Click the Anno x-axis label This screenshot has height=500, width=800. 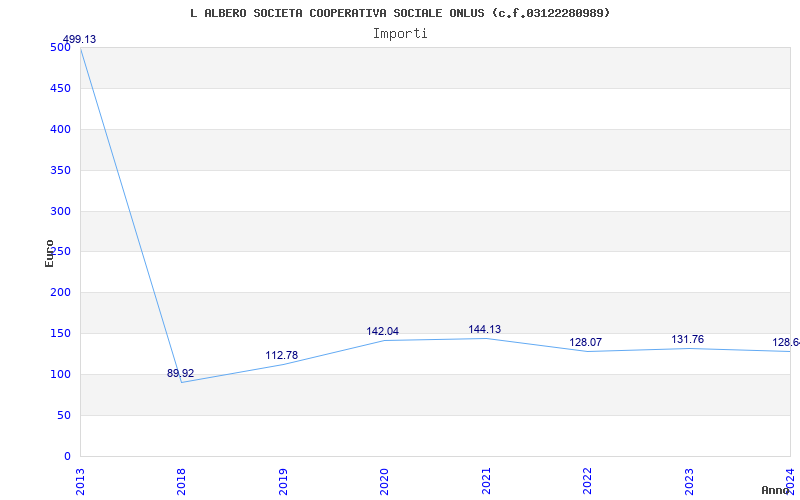point(777,490)
